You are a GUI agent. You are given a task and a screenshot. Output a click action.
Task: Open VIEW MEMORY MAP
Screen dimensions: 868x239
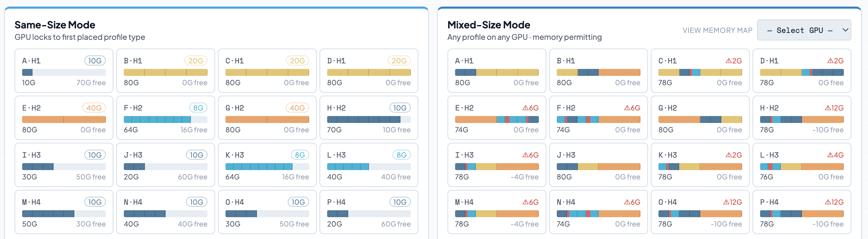[x=717, y=30]
